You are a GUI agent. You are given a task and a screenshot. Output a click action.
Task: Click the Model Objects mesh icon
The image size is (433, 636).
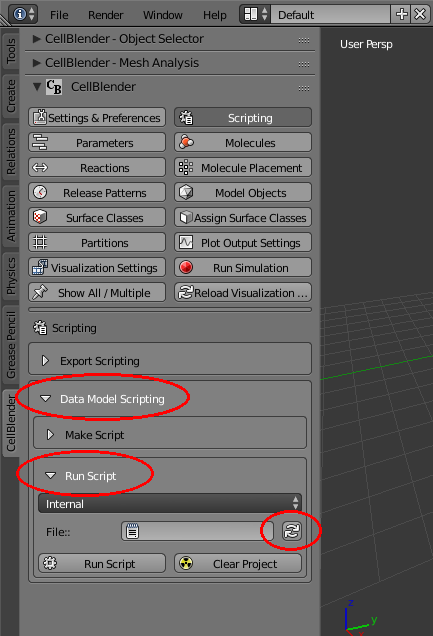tap(186, 192)
